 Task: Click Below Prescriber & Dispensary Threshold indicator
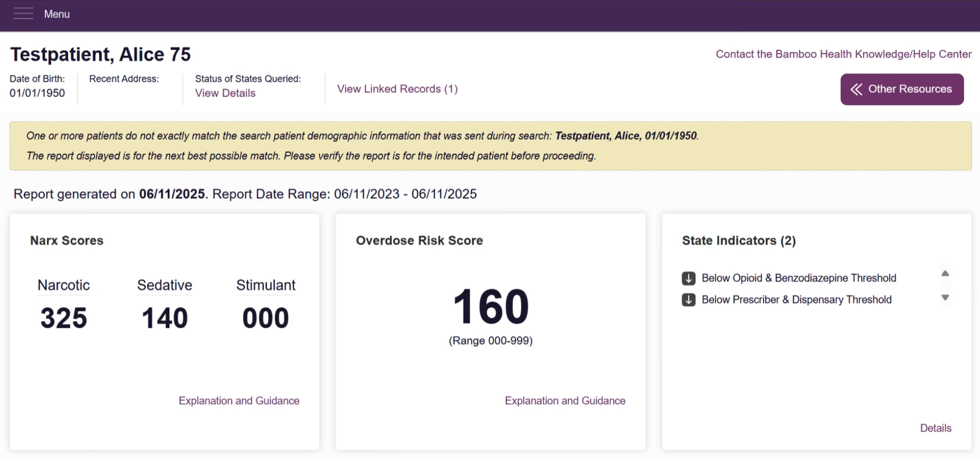[797, 300]
